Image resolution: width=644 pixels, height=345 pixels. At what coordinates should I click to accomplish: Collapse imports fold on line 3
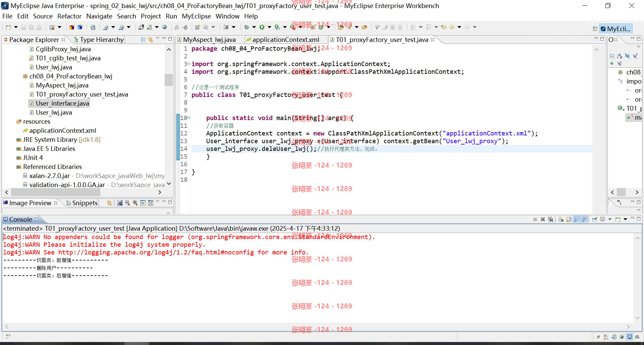(189, 64)
